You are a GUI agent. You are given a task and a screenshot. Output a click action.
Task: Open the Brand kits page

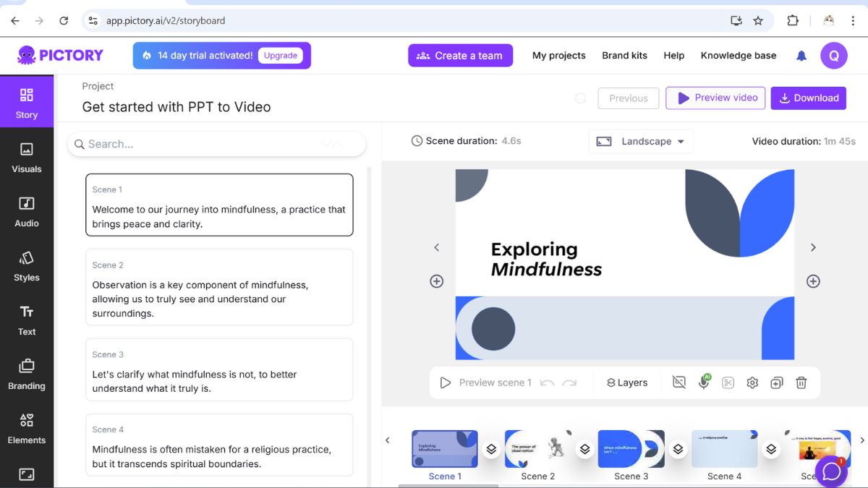[x=624, y=55]
